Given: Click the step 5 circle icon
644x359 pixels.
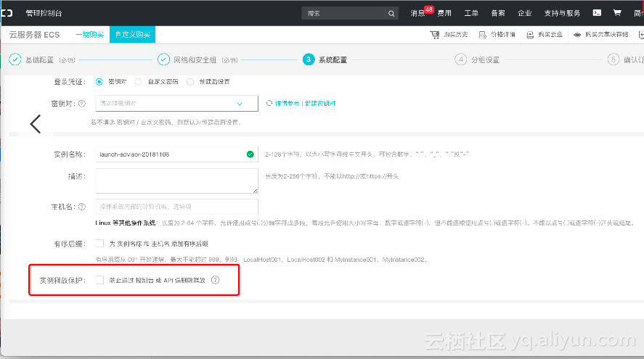Looking at the screenshot, I should (x=614, y=59).
